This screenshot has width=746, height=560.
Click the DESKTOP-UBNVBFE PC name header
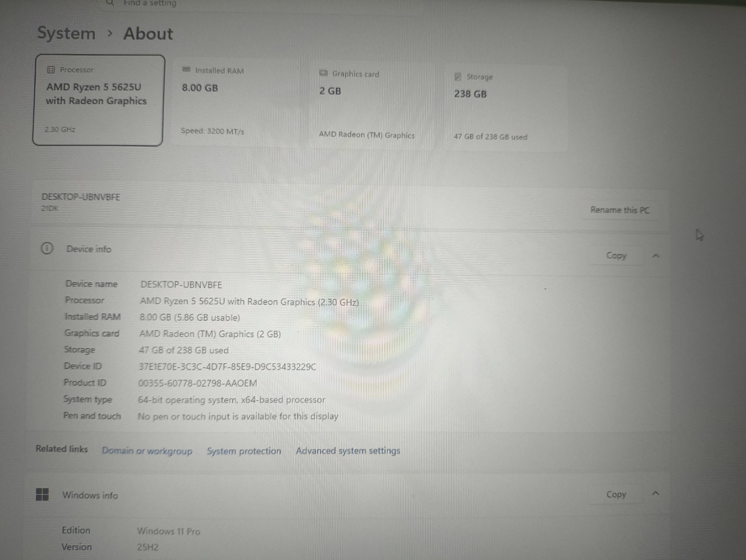tap(81, 197)
